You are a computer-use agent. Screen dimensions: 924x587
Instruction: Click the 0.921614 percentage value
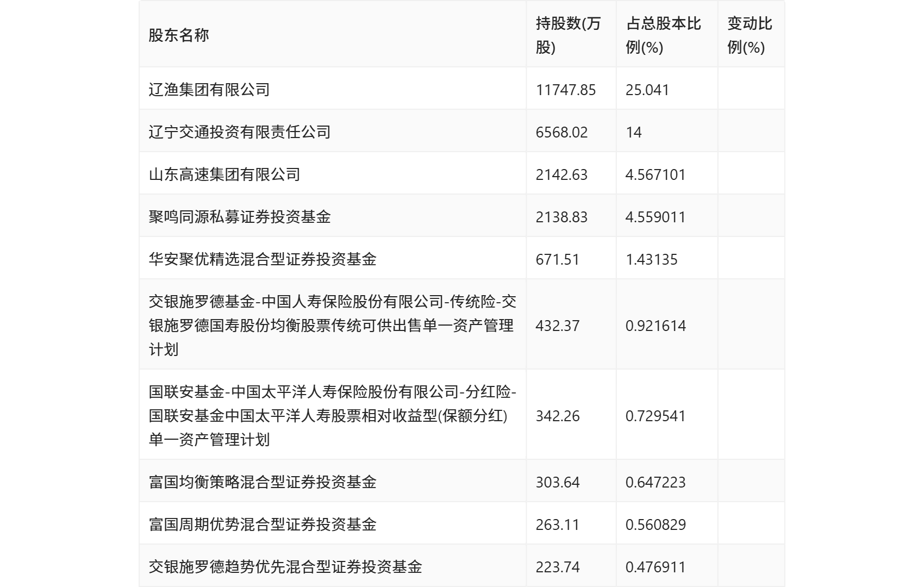point(655,326)
